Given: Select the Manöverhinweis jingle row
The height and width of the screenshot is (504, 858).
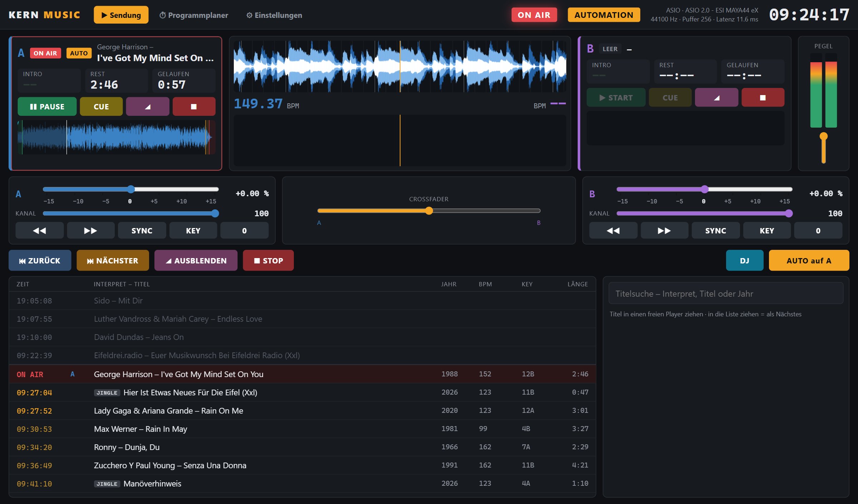Looking at the screenshot, I should (302, 484).
